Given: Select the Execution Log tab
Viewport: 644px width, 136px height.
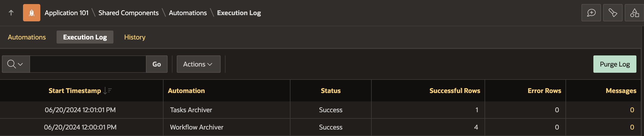Looking at the screenshot, I should (x=85, y=37).
